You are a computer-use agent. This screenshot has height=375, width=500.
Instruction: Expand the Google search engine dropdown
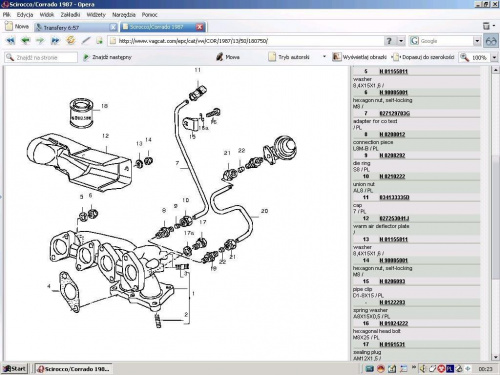(477, 41)
